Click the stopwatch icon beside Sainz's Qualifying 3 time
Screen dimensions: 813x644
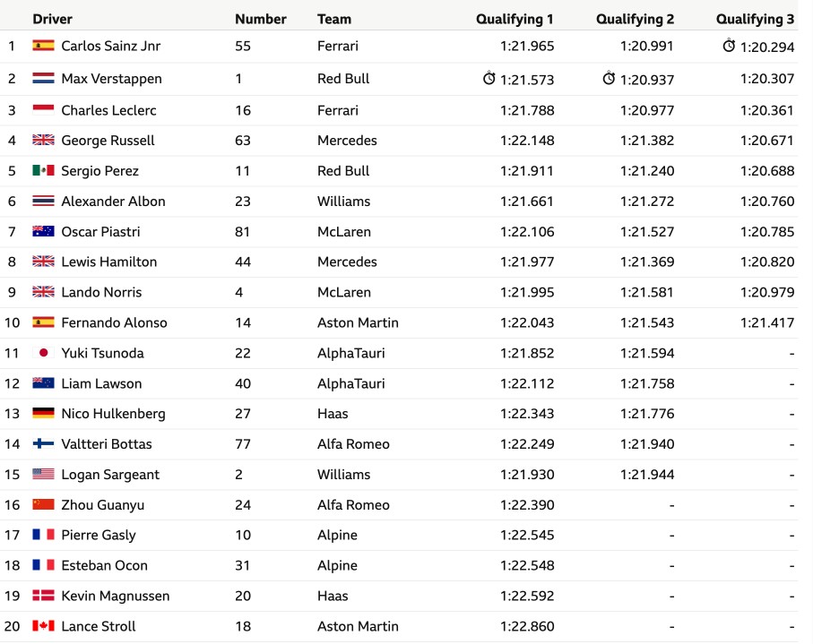[729, 46]
